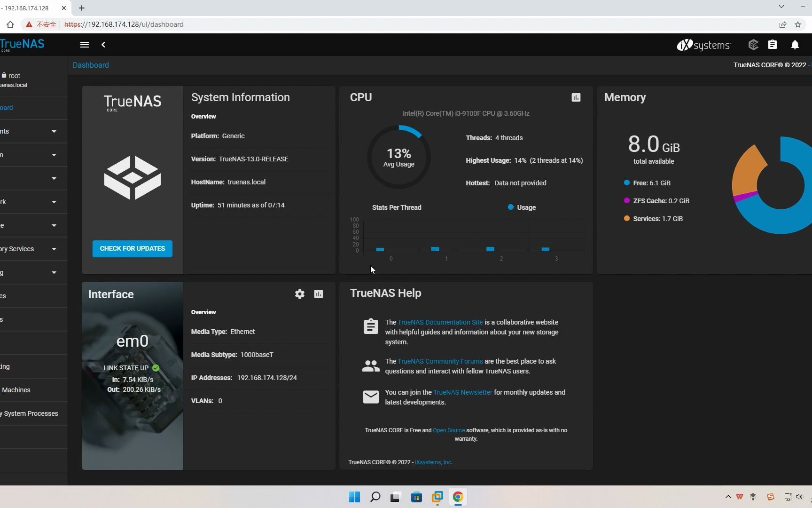Viewport: 812px width, 508px height.
Task: Click the iXsystems, Inc. footer link
Action: click(x=433, y=462)
